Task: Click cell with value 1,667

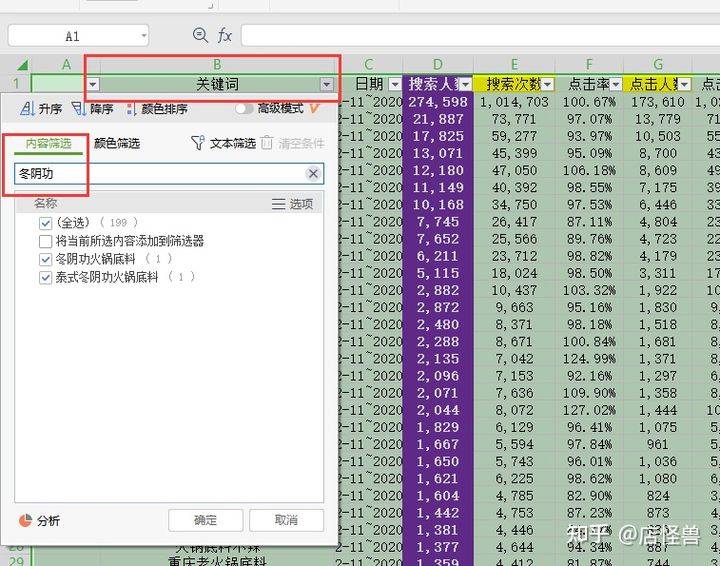Action: 438,445
